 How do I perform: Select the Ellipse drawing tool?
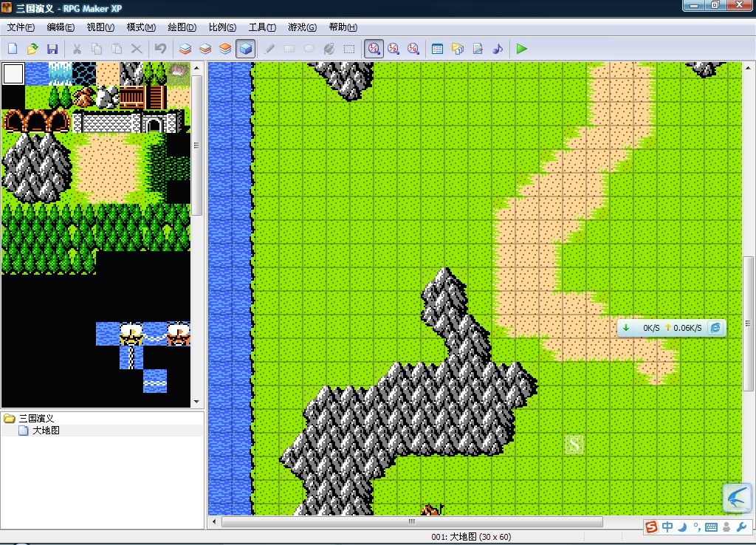[x=309, y=49]
